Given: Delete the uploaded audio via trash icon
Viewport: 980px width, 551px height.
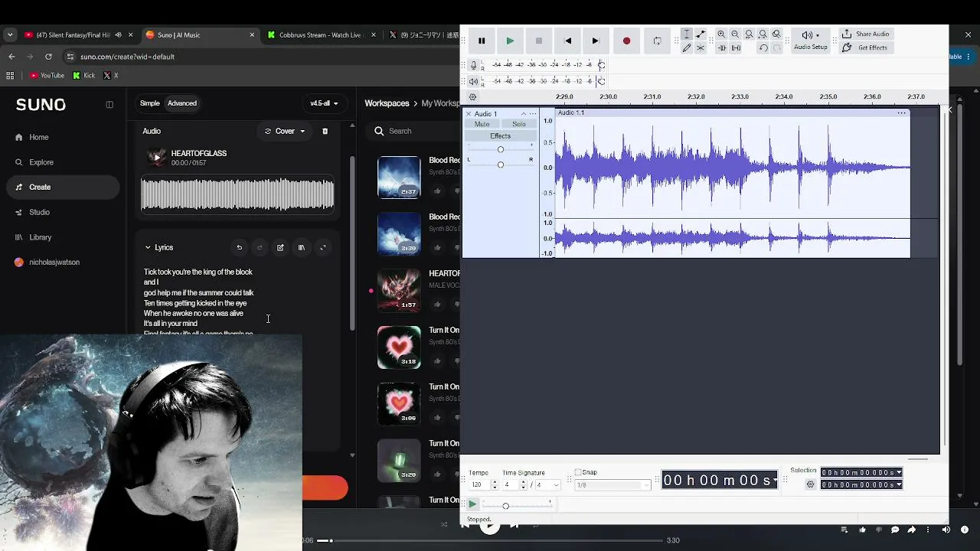Looking at the screenshot, I should pos(325,131).
